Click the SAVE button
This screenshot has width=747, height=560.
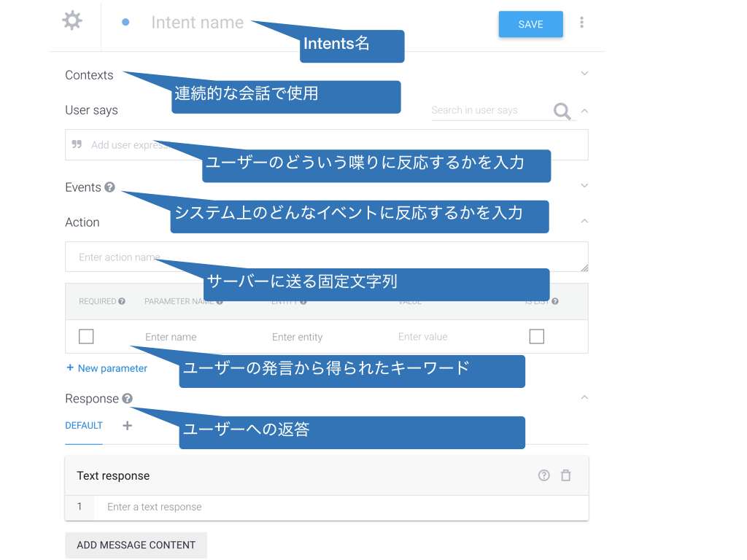pyautogui.click(x=530, y=24)
